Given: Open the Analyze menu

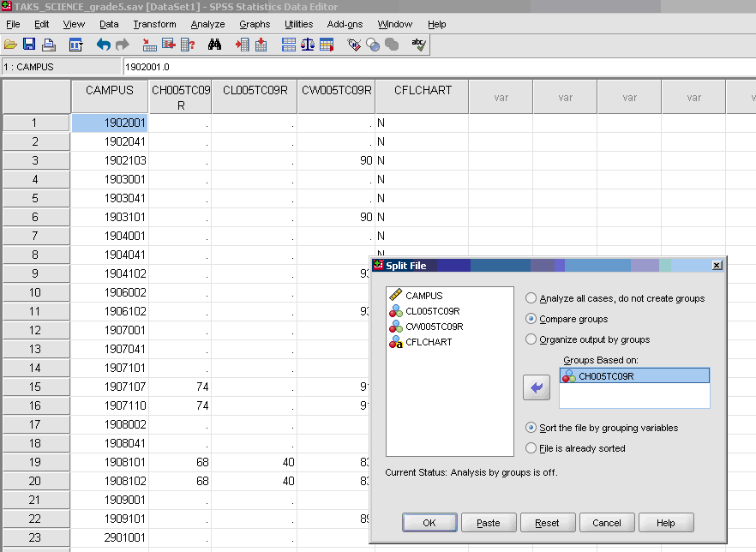Looking at the screenshot, I should point(206,24).
